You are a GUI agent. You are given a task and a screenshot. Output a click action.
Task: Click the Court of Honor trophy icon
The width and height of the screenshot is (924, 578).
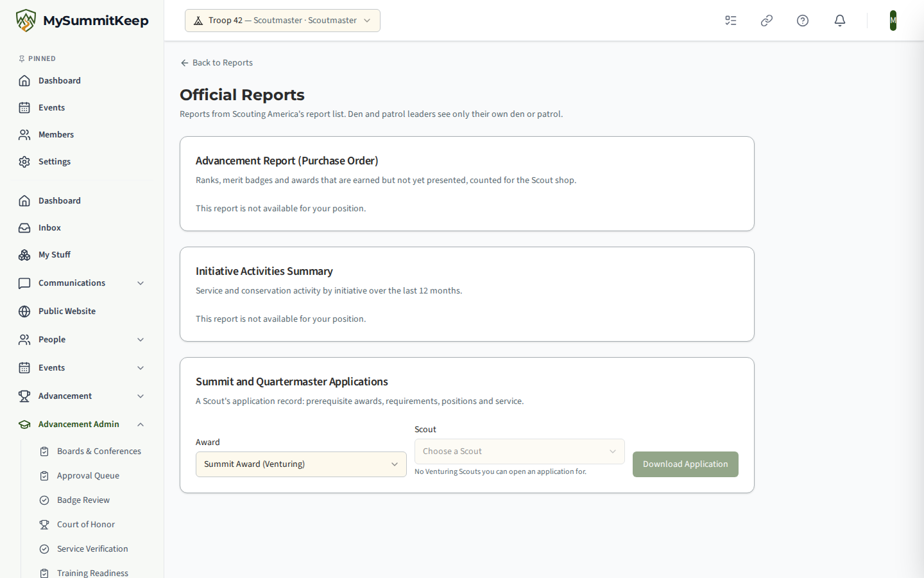(44, 525)
